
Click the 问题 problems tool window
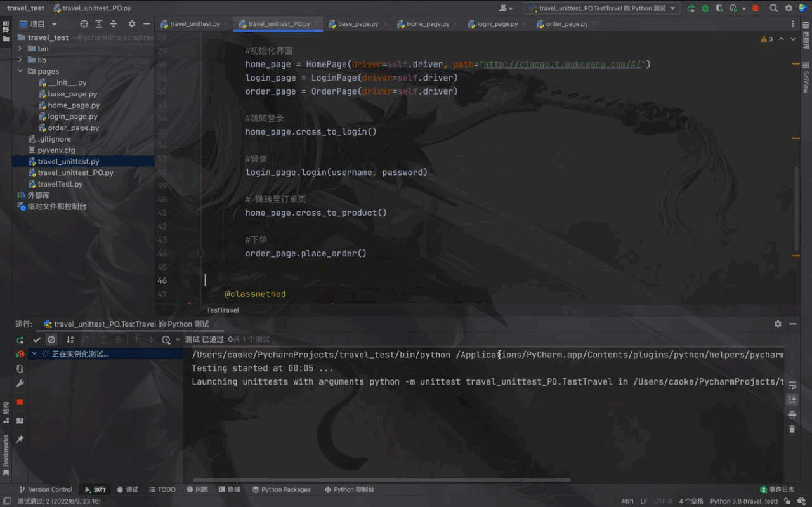[197, 489]
